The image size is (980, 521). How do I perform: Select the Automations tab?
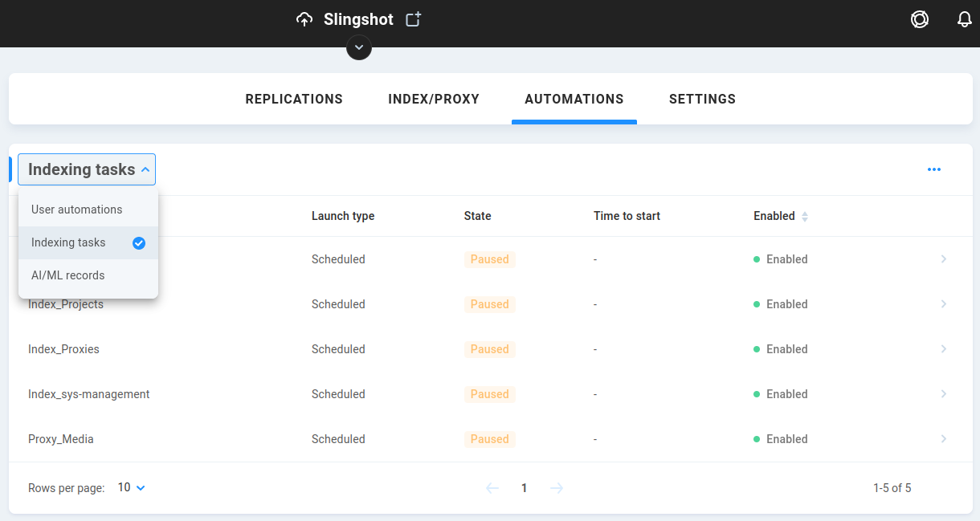574,100
